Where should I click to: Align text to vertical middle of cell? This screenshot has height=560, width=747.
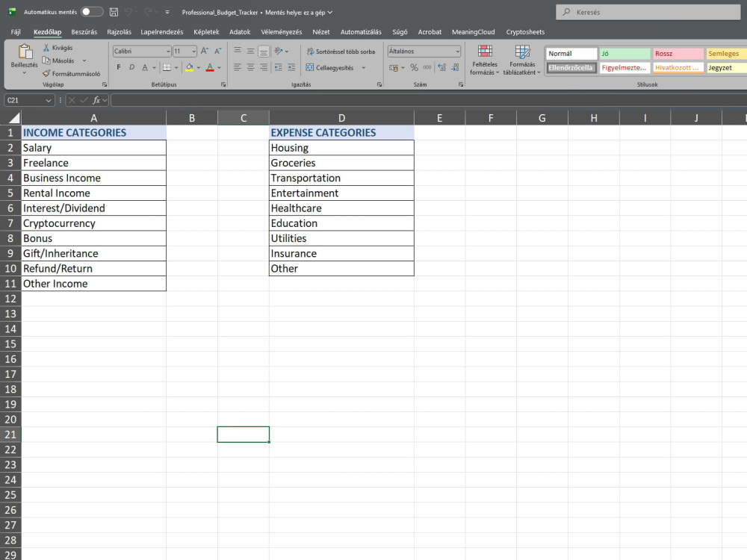tap(250, 51)
